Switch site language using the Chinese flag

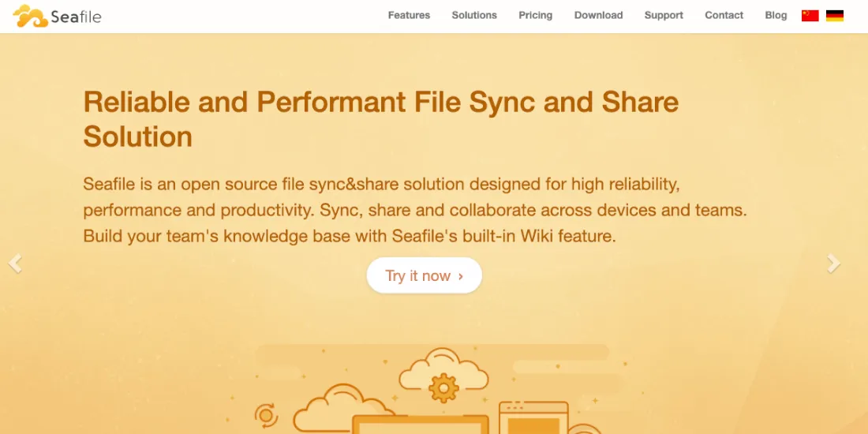(810, 16)
